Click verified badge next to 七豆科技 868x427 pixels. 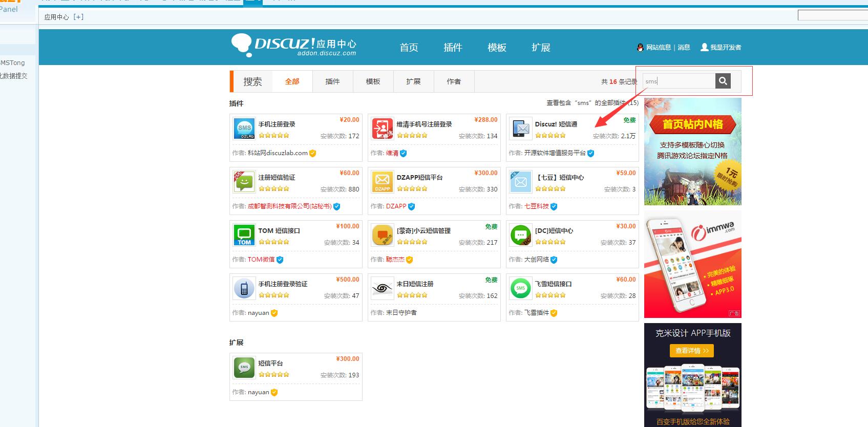point(554,206)
